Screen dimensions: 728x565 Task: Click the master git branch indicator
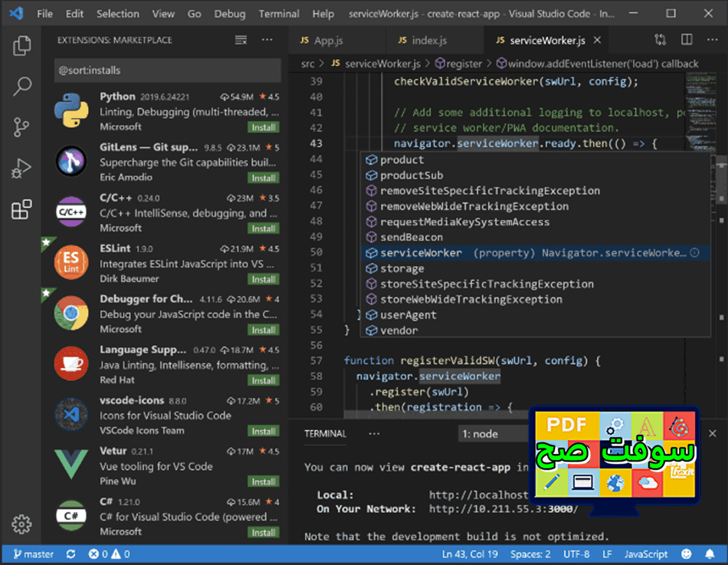click(32, 554)
